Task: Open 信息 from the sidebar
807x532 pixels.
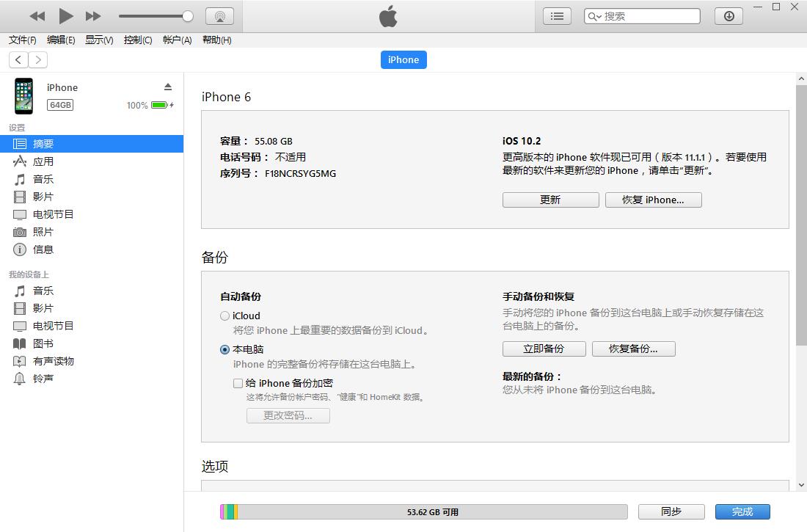Action: click(43, 249)
